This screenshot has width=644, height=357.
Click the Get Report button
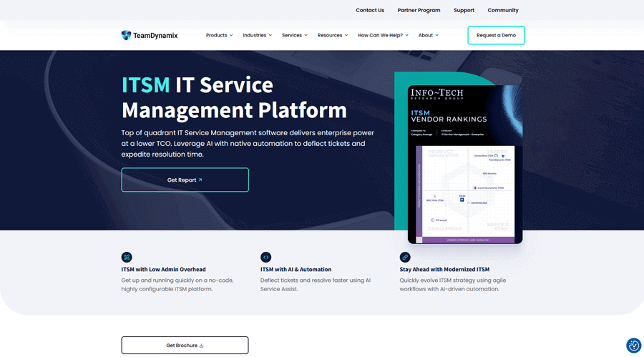tap(185, 180)
